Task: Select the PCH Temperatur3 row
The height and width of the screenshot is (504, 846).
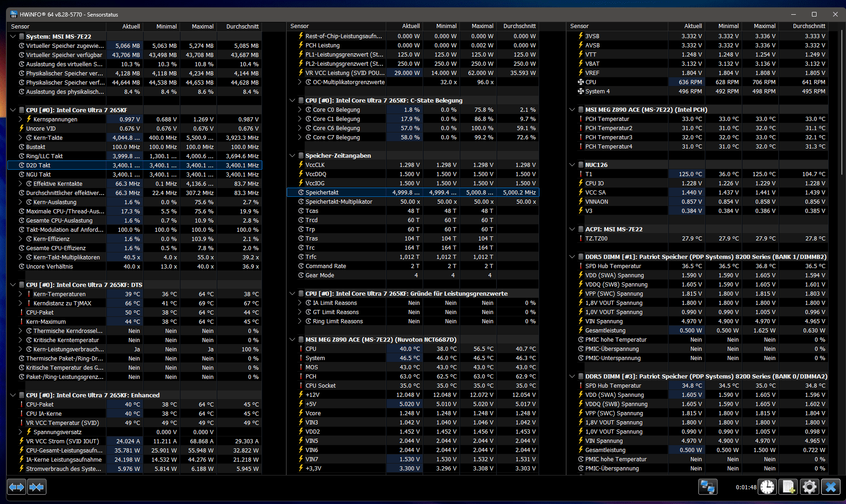Action: [x=698, y=137]
